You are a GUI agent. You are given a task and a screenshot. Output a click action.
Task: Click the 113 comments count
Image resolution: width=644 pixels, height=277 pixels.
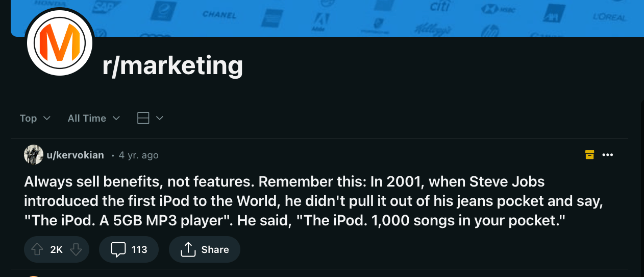click(139, 249)
